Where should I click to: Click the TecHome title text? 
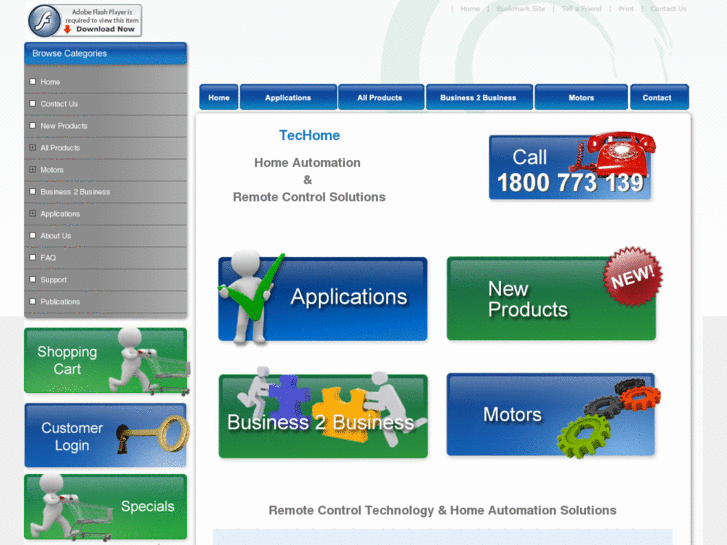pyautogui.click(x=309, y=135)
